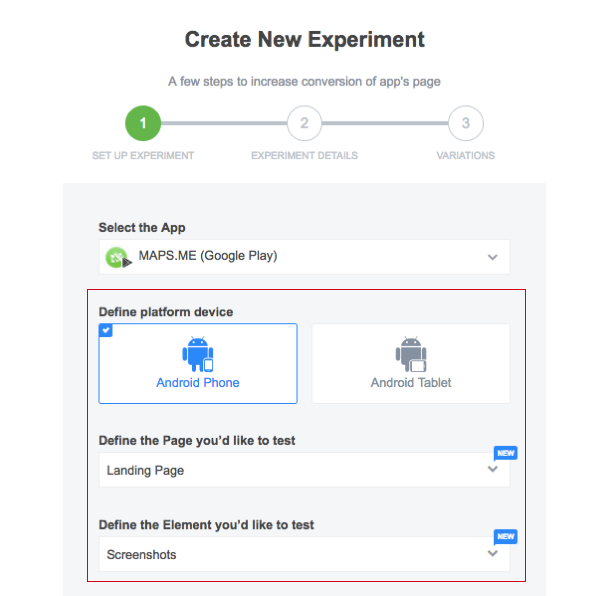Open the Landing Page dropdown

tap(304, 470)
